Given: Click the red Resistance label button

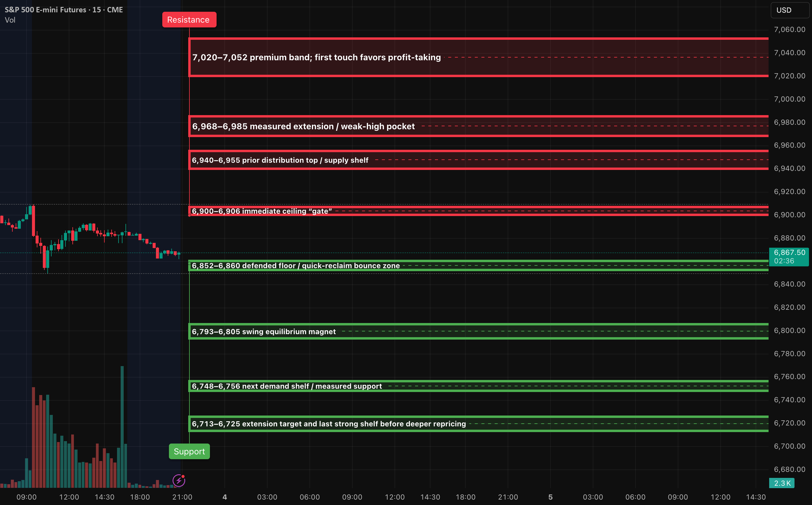Looking at the screenshot, I should pos(189,19).
